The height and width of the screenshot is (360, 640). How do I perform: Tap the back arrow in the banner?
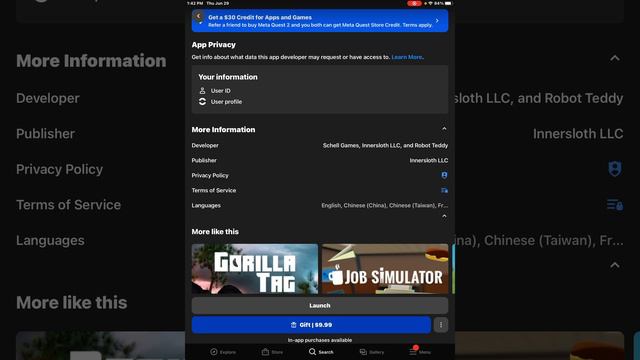pos(198,16)
